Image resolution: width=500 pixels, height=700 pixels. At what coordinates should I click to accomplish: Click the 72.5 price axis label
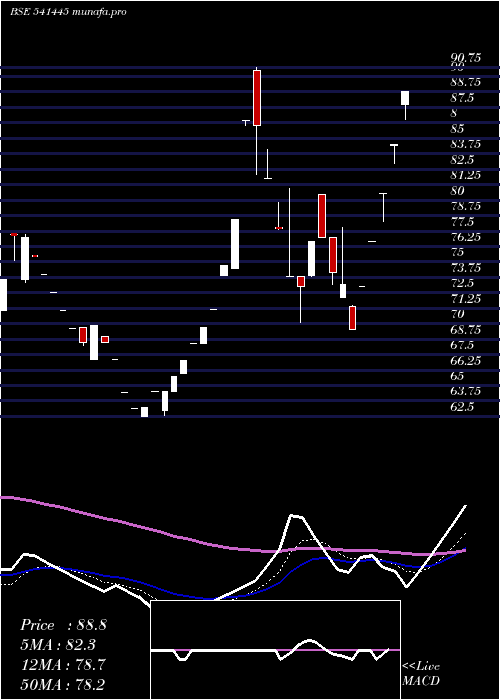click(x=462, y=283)
